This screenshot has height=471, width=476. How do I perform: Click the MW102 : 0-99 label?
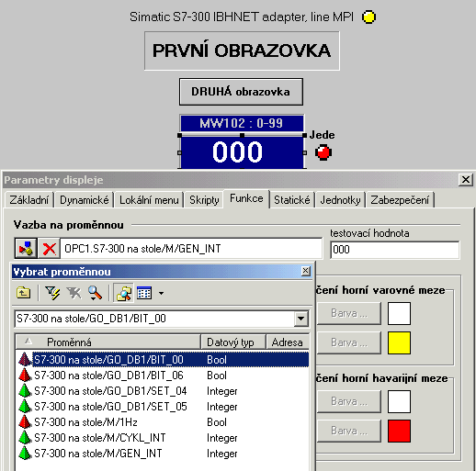242,123
